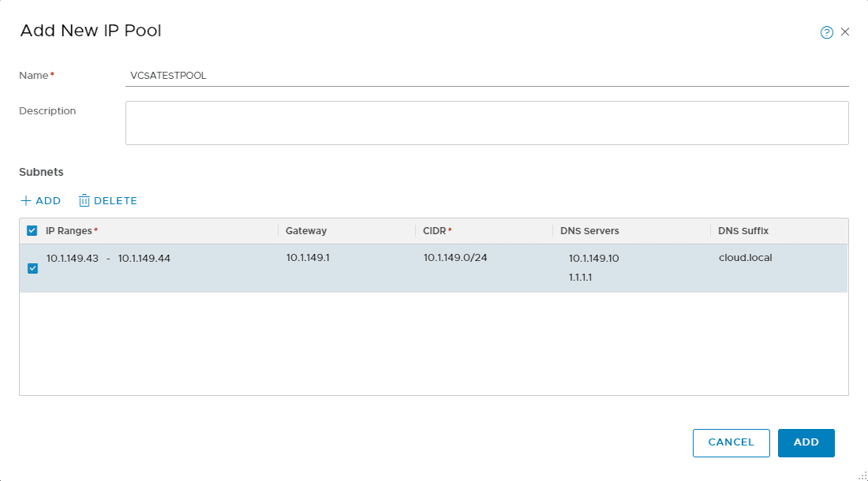Select the CIDR value 10.1.149.0/24
Image resolution: width=868 pixels, height=481 pixels.
click(x=455, y=258)
